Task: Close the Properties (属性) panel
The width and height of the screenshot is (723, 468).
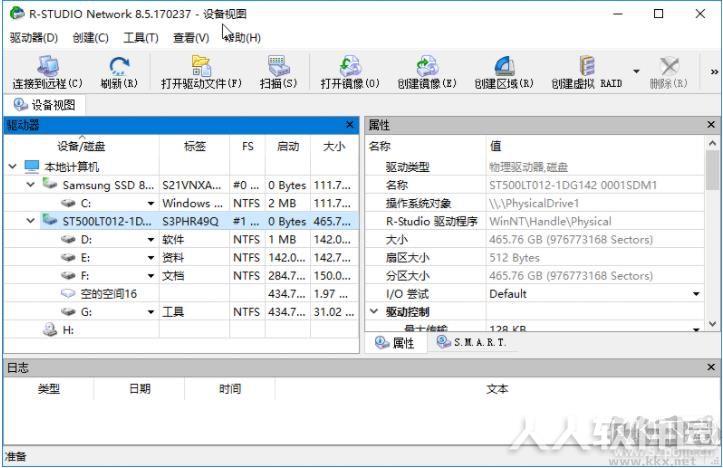Action: point(711,124)
